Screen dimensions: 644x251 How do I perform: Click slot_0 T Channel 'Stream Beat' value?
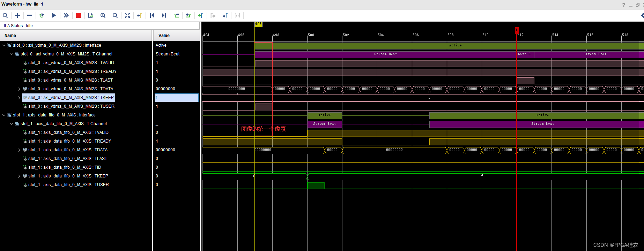pyautogui.click(x=168, y=54)
